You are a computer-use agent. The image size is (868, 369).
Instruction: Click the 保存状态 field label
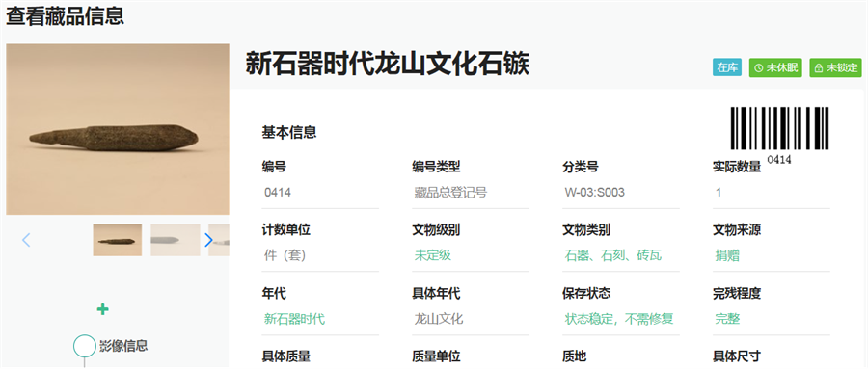tap(586, 293)
